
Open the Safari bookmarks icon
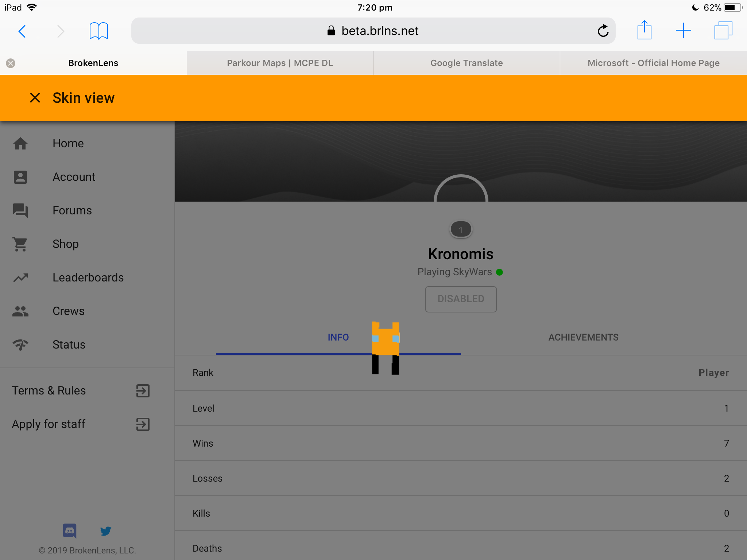(x=98, y=31)
